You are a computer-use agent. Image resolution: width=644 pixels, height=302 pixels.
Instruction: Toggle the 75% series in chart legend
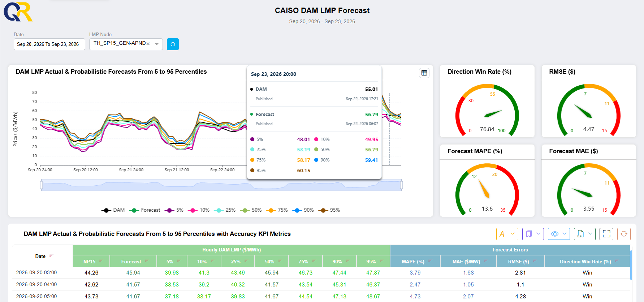click(x=277, y=210)
